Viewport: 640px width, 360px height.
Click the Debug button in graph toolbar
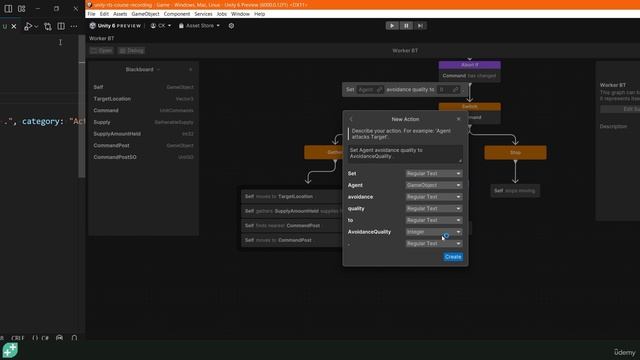click(132, 51)
